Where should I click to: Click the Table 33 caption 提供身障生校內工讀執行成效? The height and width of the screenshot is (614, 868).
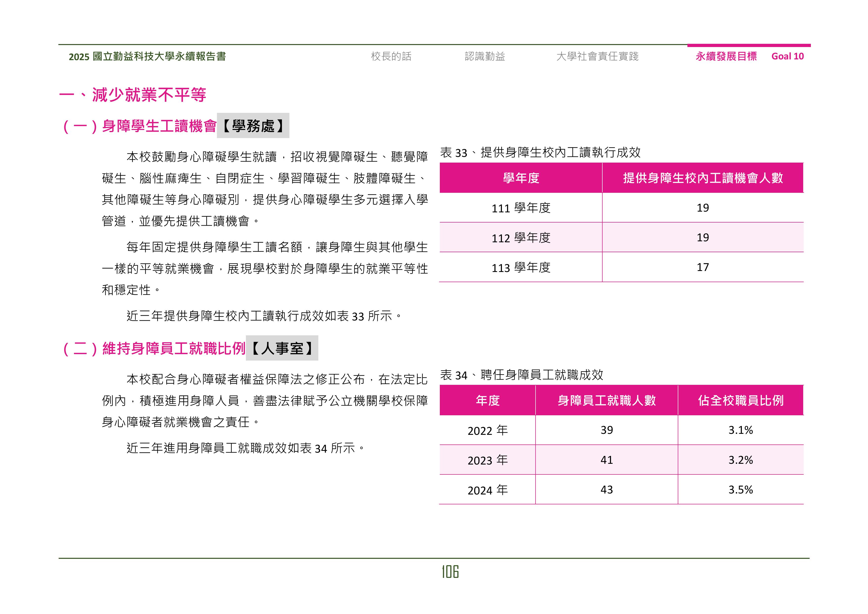tap(540, 152)
